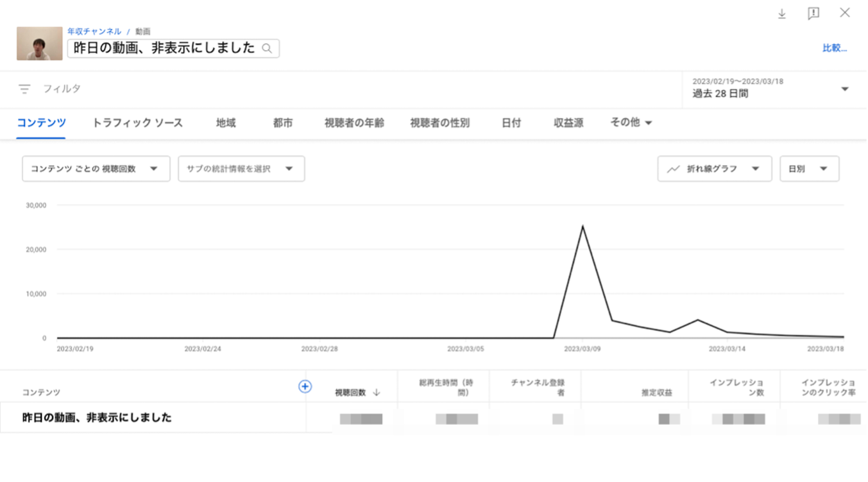Image resolution: width=868 pixels, height=482 pixels.
Task: Click the send feedback icon
Action: (x=813, y=14)
